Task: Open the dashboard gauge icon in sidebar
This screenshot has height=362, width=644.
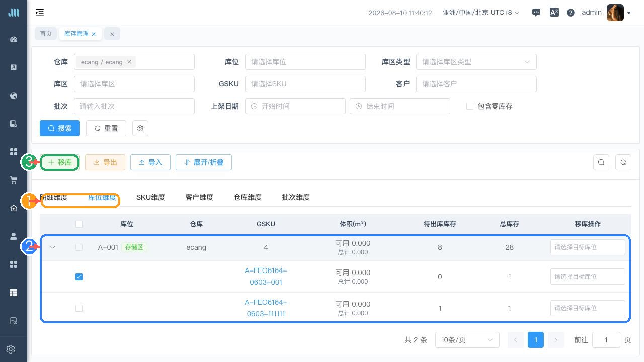Action: (x=14, y=39)
